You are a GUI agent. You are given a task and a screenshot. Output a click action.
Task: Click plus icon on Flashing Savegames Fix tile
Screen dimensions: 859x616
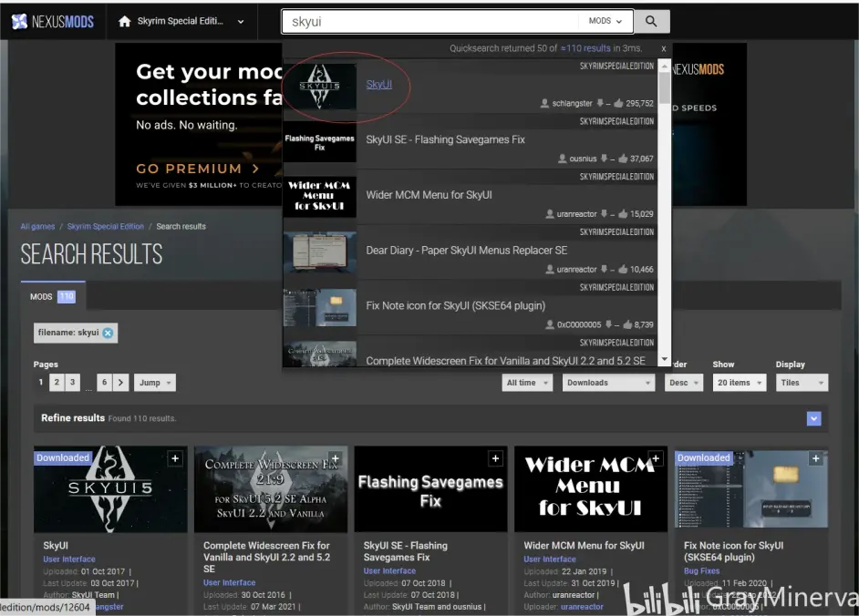click(x=495, y=458)
